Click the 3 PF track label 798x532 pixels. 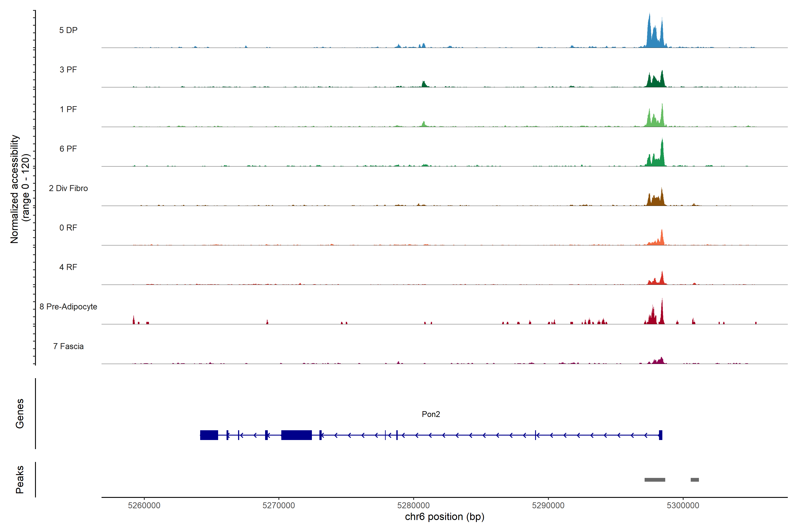coord(68,70)
